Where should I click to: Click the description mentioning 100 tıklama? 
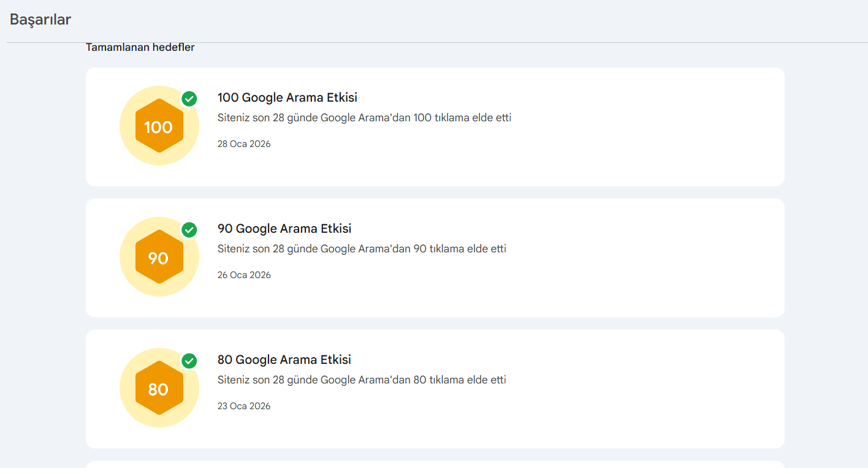click(365, 118)
